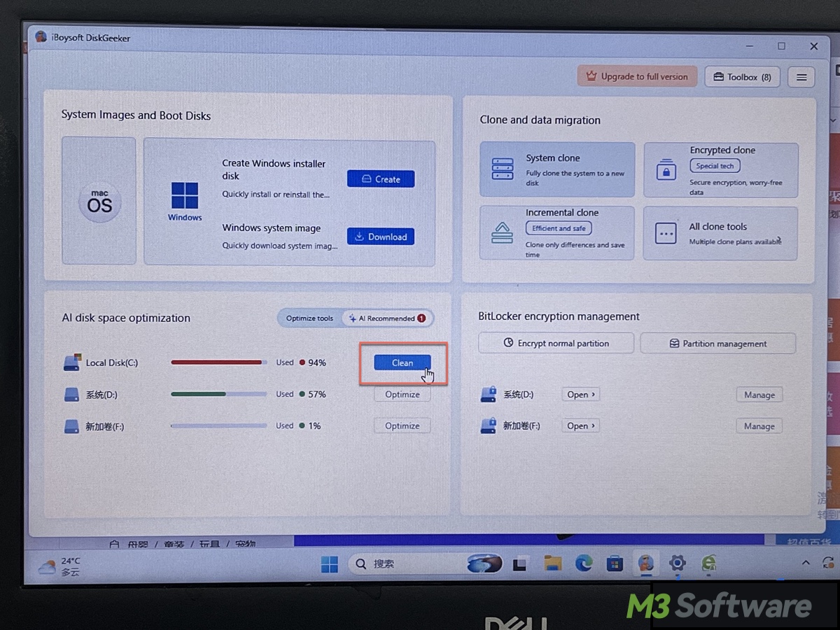Click the "1%" used value
Image resolution: width=840 pixels, height=630 pixels.
(x=314, y=426)
